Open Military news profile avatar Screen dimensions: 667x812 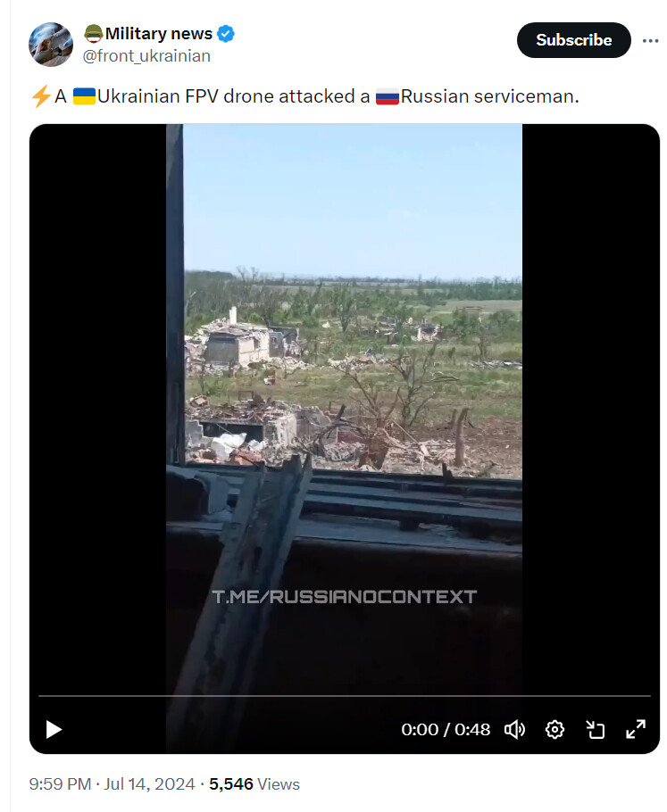[51, 45]
